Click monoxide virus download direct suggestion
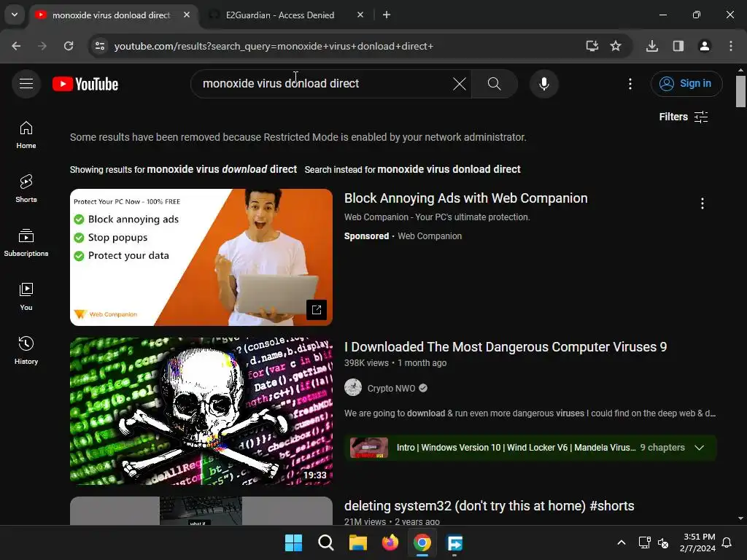The width and height of the screenshot is (747, 560). pos(222,169)
